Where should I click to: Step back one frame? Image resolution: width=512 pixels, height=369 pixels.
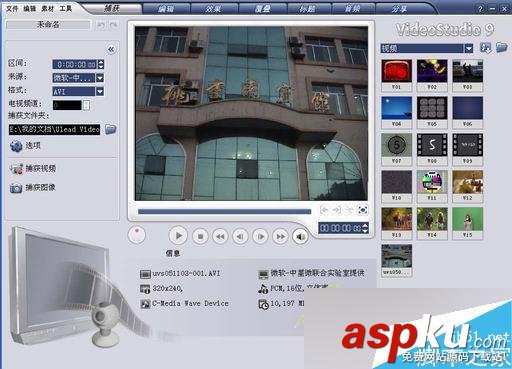tap(240, 237)
